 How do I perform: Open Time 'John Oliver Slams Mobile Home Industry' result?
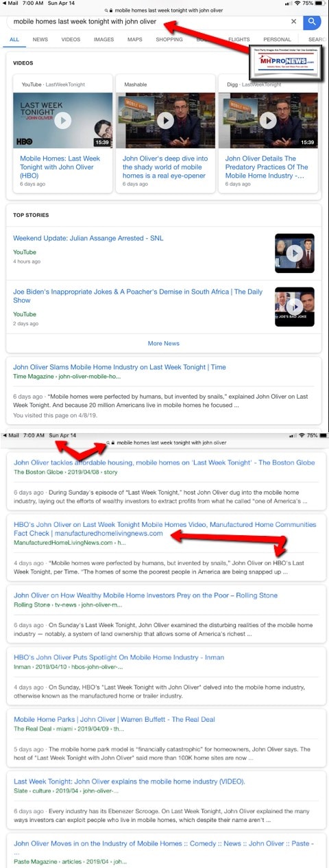pyautogui.click(x=119, y=367)
